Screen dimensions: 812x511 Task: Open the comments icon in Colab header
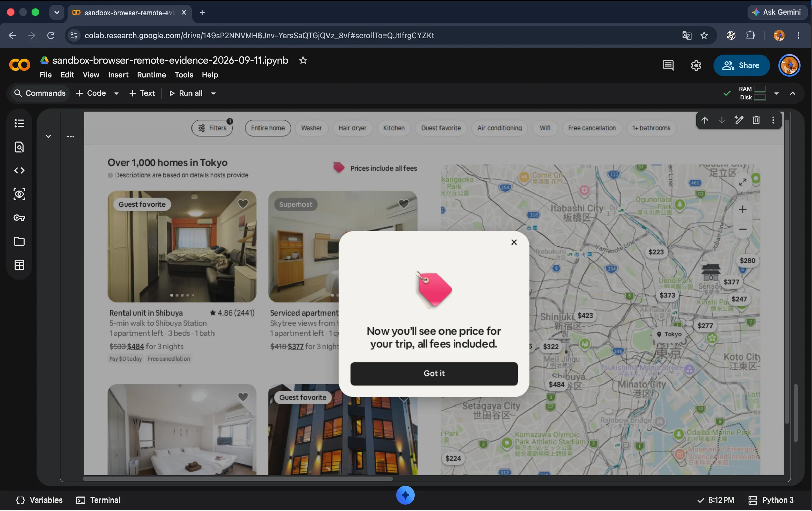668,65
